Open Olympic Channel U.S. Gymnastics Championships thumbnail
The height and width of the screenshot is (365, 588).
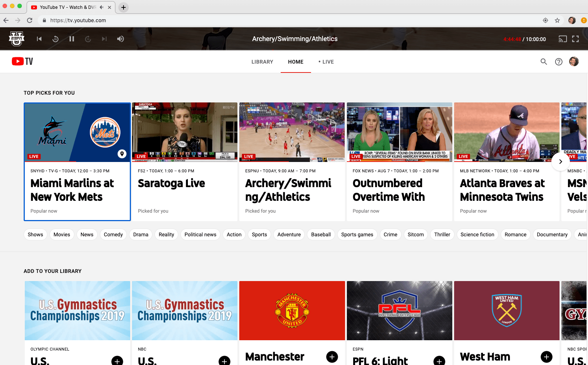(x=77, y=311)
